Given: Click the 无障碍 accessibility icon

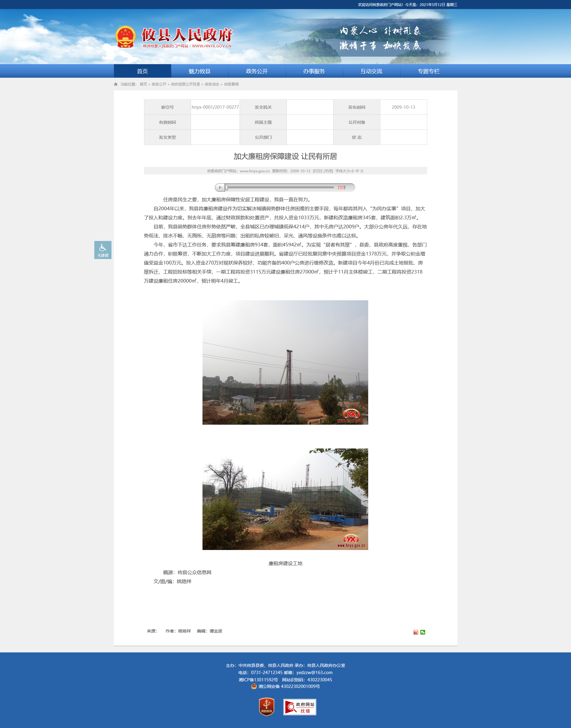Looking at the screenshot, I should pos(103,250).
